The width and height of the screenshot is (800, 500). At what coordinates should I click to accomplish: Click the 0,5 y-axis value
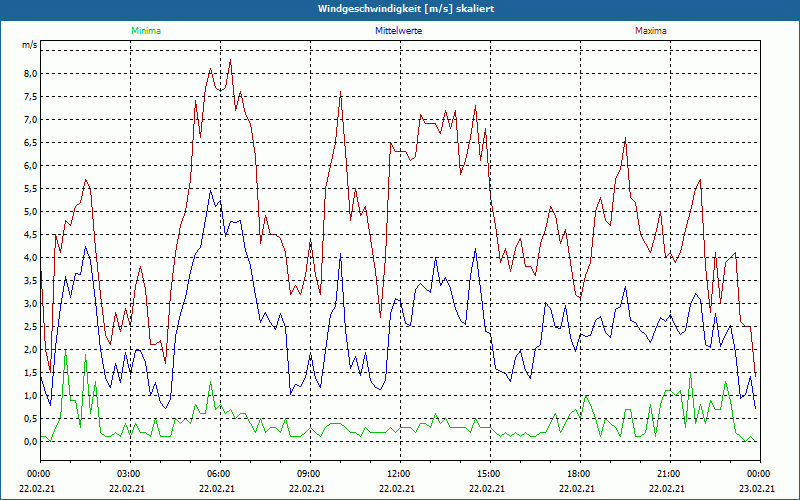[31, 418]
